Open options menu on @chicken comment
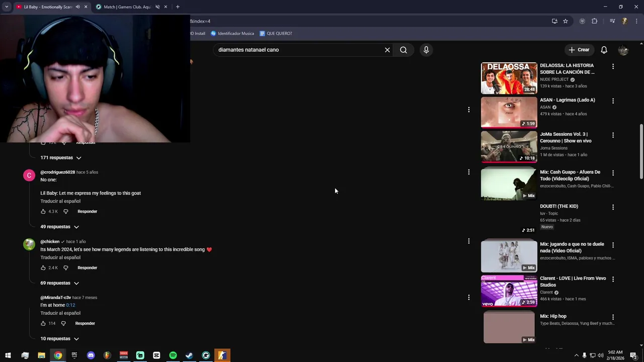Viewport: 644px width, 362px height. 468,241
